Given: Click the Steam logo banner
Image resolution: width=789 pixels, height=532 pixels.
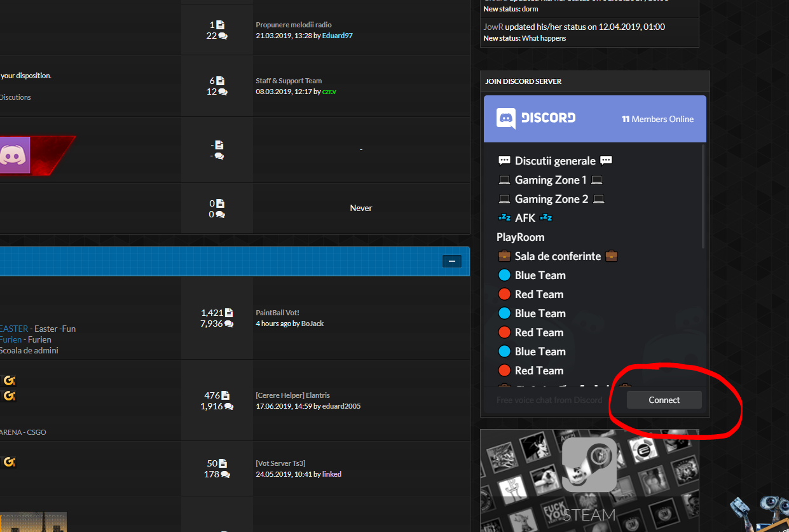Looking at the screenshot, I should 589,480.
